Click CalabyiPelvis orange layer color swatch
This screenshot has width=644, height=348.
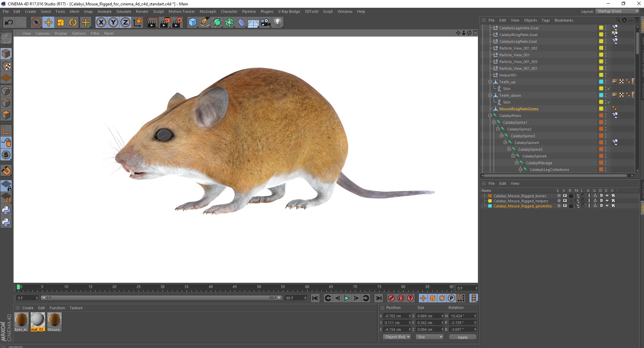pos(601,116)
